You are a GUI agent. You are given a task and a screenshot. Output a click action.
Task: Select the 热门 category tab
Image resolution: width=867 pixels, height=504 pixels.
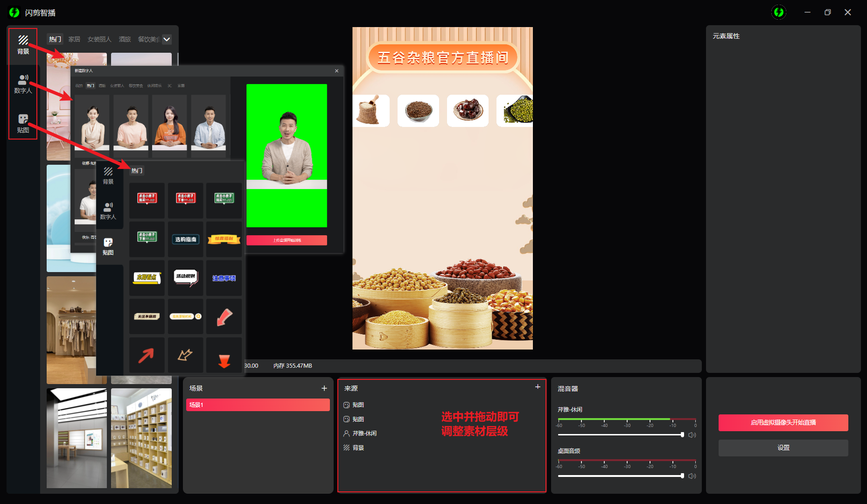(55, 39)
